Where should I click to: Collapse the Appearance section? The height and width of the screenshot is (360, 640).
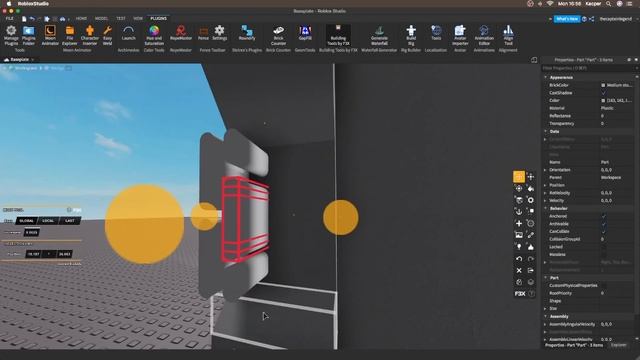coord(546,77)
